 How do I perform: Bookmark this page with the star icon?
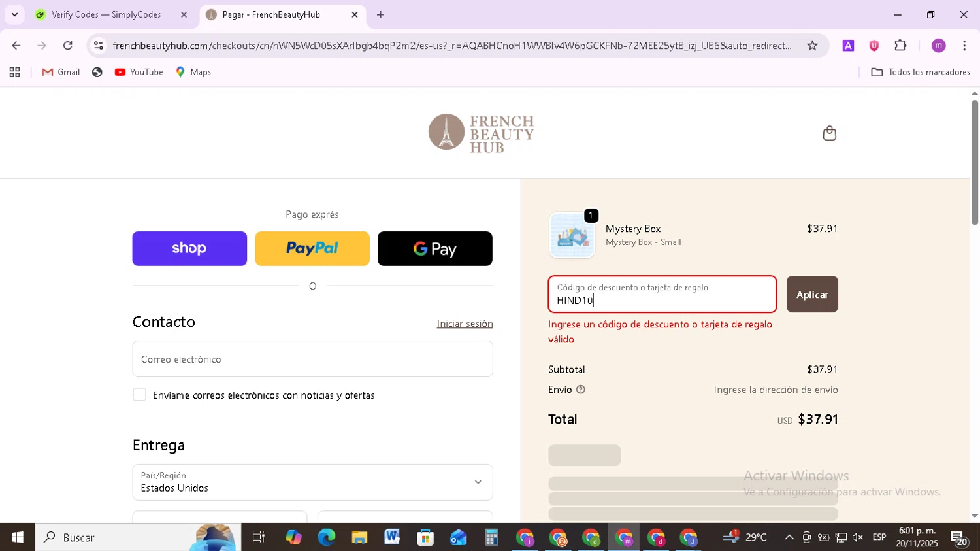[812, 46]
